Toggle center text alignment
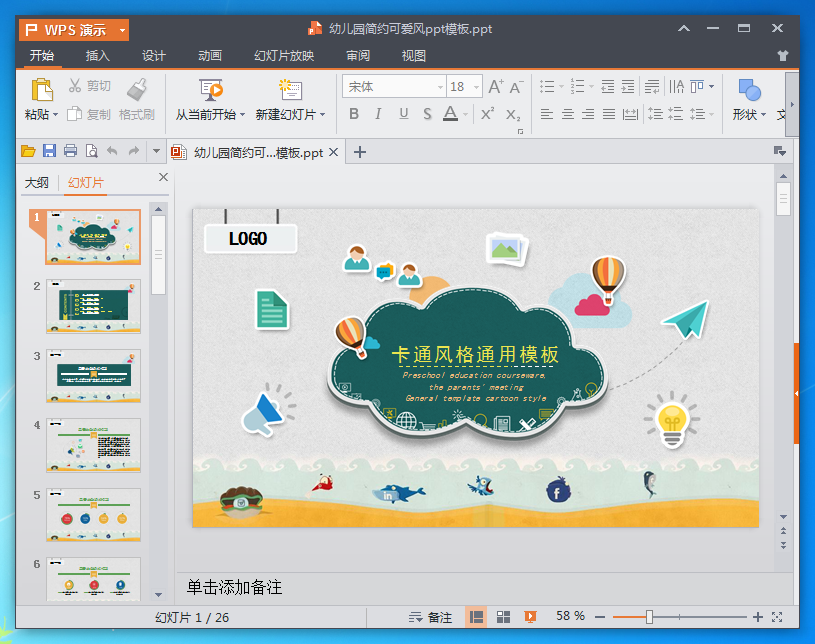The width and height of the screenshot is (815, 644). click(x=568, y=114)
